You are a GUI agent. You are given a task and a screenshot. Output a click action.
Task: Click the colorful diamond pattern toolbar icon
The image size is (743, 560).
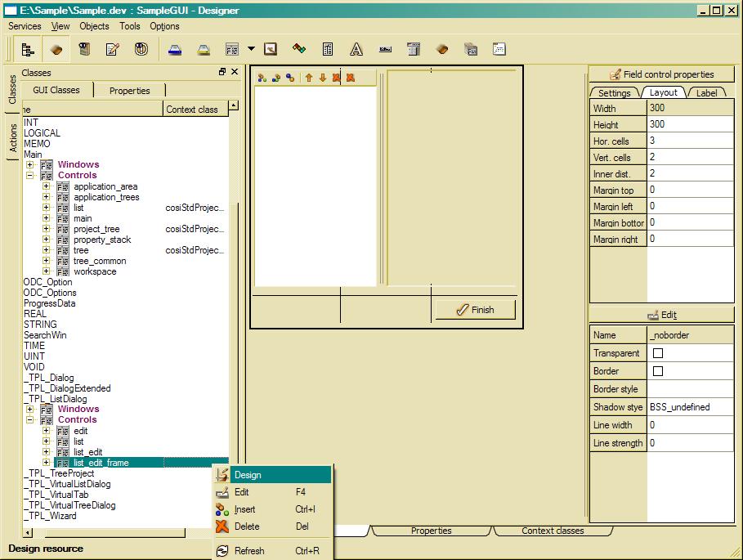tap(299, 50)
